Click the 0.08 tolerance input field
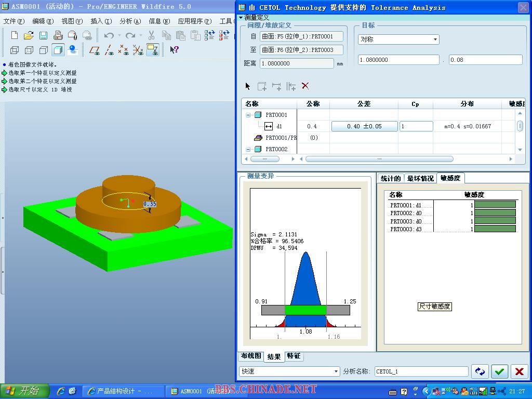This screenshot has width=532, height=399. 486,60
